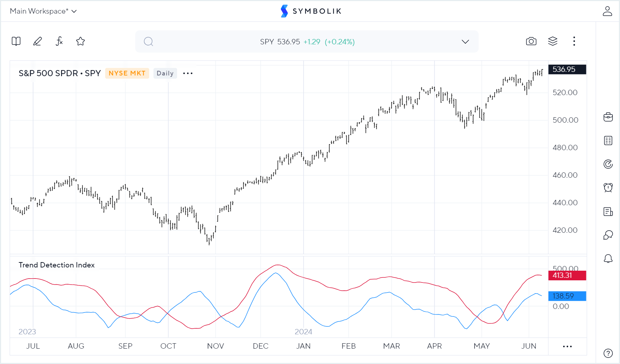Screen dimensions: 620x364
Task: Click the 420.00 price axis label
Action: point(565,230)
